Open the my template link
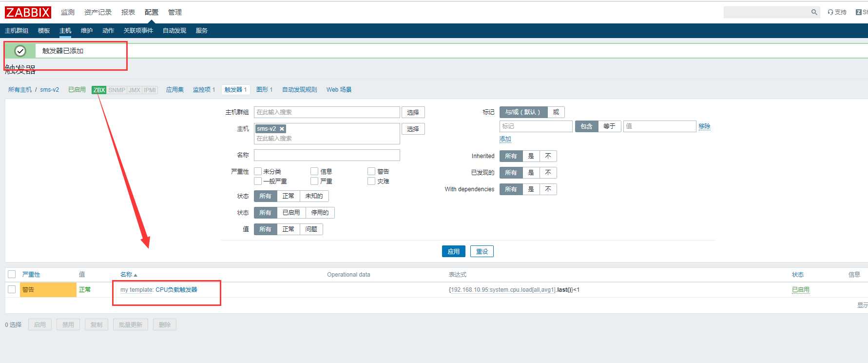Screen dimensions: 868x363 coord(136,290)
